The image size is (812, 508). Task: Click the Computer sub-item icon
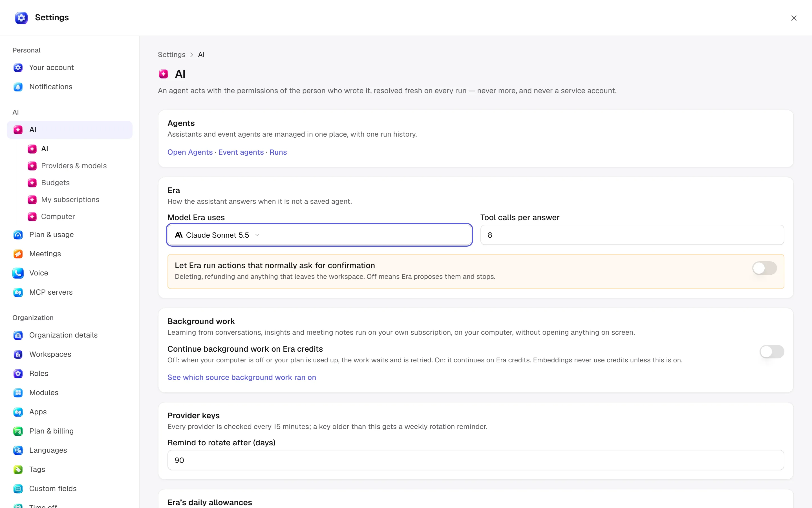32,217
